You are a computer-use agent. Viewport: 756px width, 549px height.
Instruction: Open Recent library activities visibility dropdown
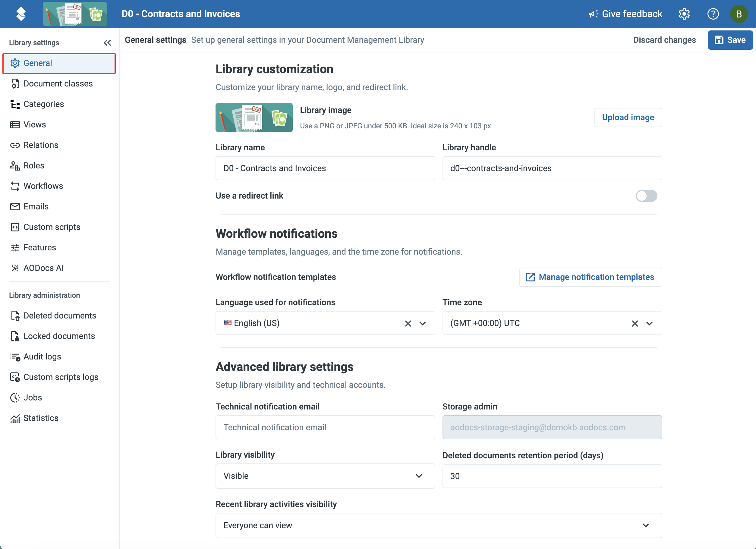439,525
